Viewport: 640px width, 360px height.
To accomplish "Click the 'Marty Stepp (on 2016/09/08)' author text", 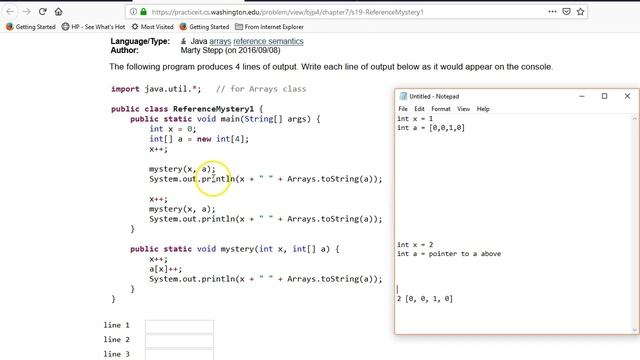I will pyautogui.click(x=231, y=50).
